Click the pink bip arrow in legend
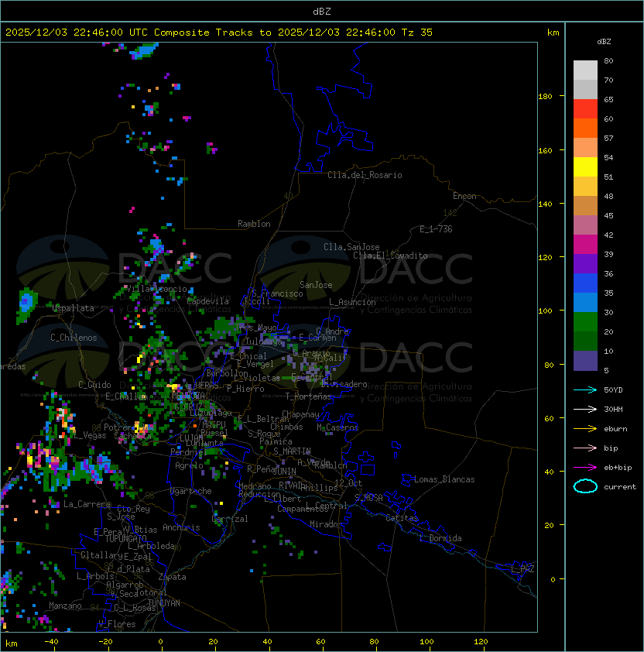This screenshot has width=644, height=652. pos(585,448)
